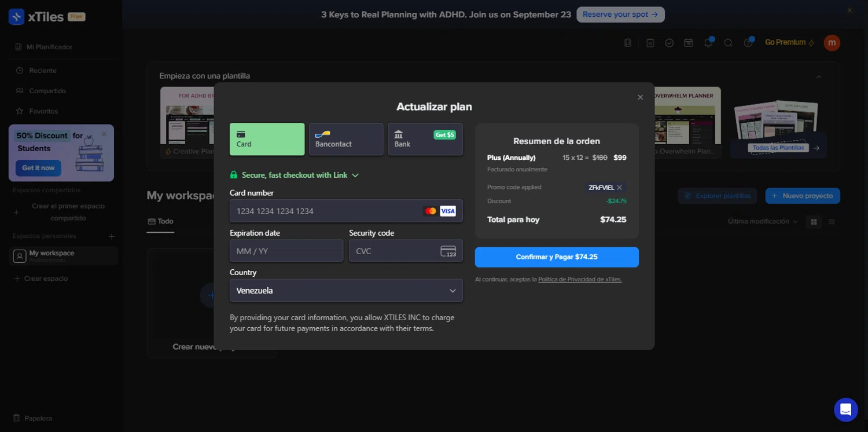Click Explorar plantillas button
The width and height of the screenshot is (868, 432).
[718, 196]
